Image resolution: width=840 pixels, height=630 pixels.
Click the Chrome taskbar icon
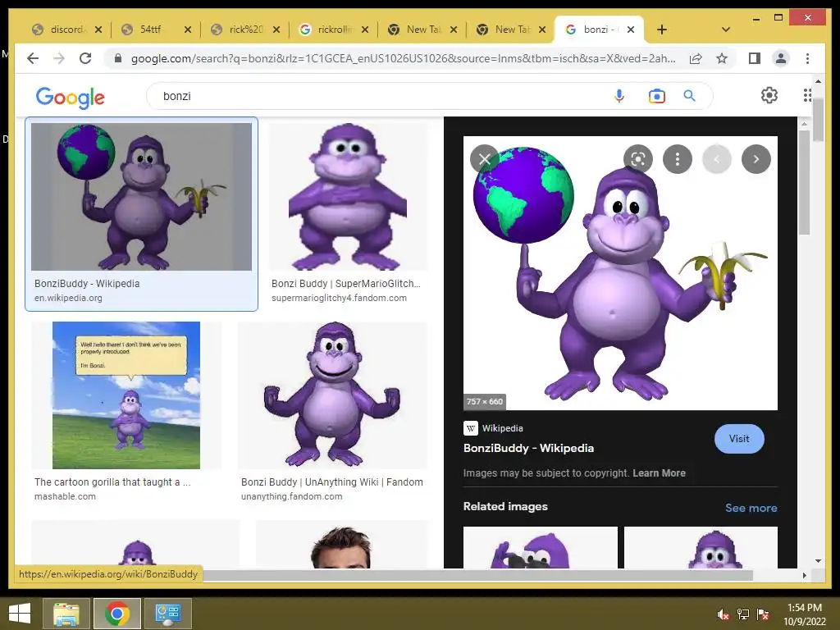click(x=116, y=614)
